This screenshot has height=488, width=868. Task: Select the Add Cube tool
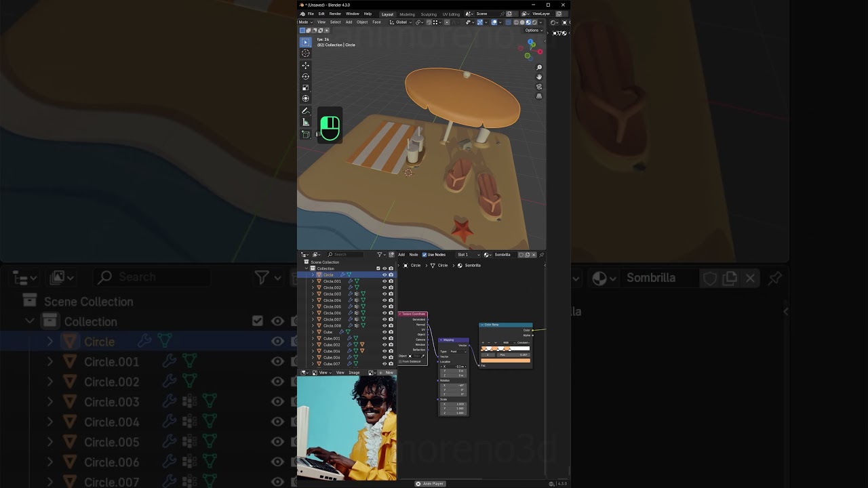305,134
